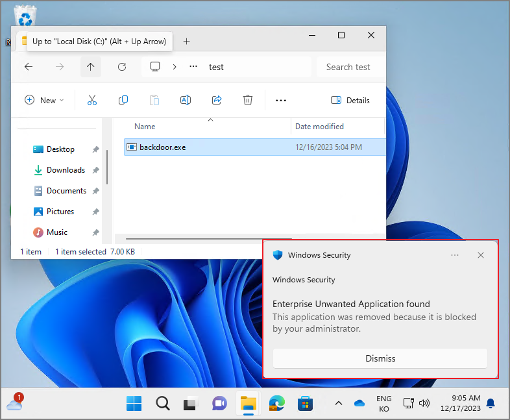Open the See more toolbar ellipsis menu
Image resolution: width=510 pixels, height=420 pixels.
point(281,101)
